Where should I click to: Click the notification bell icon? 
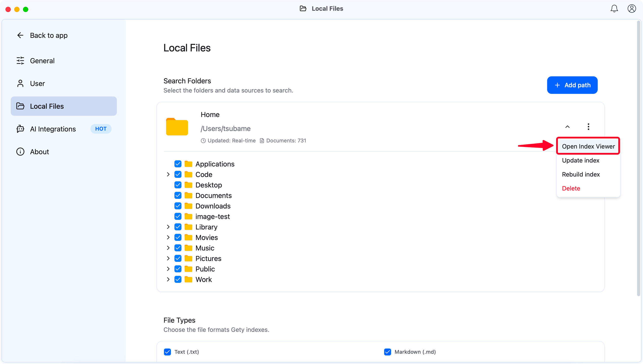(614, 9)
